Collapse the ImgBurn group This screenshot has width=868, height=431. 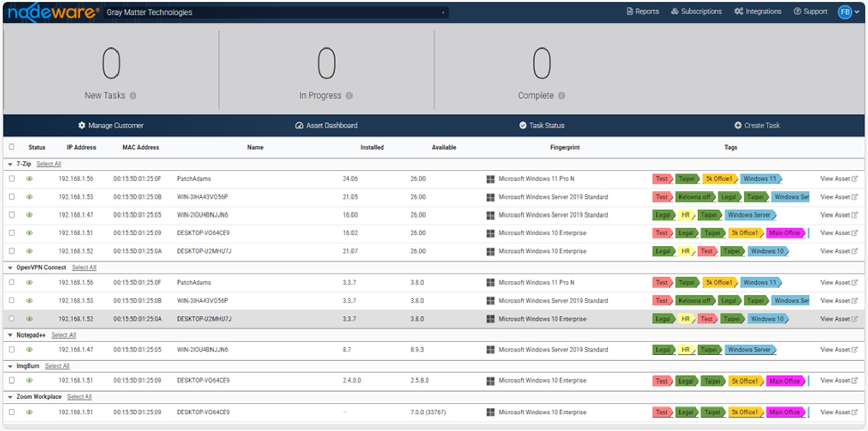pos(10,366)
